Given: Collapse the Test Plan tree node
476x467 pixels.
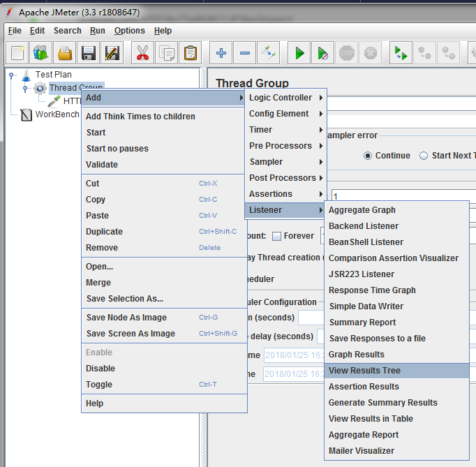Looking at the screenshot, I should click(x=11, y=75).
